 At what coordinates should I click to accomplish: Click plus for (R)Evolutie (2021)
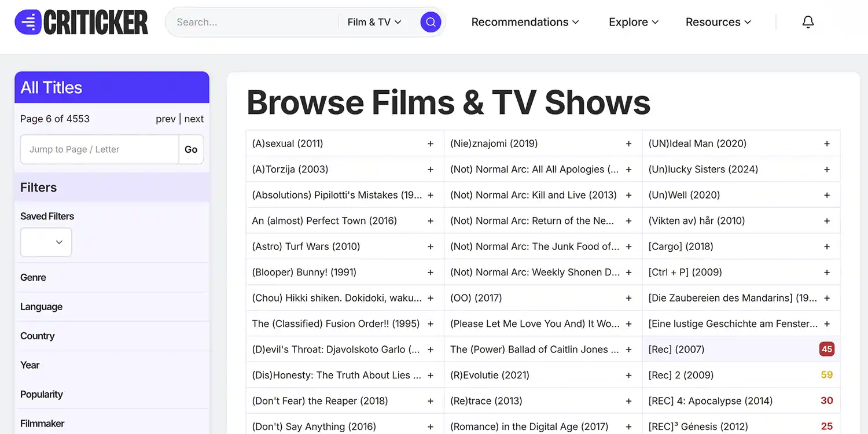coord(629,375)
